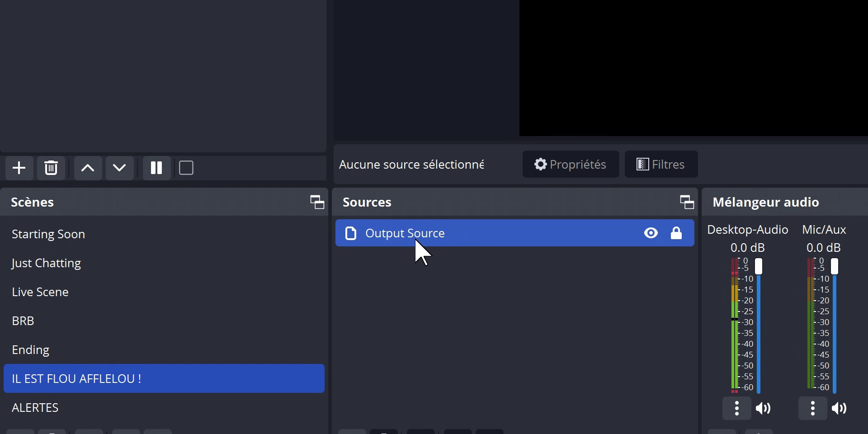The image size is (868, 434).
Task: Click the trash delete icon
Action: click(51, 168)
